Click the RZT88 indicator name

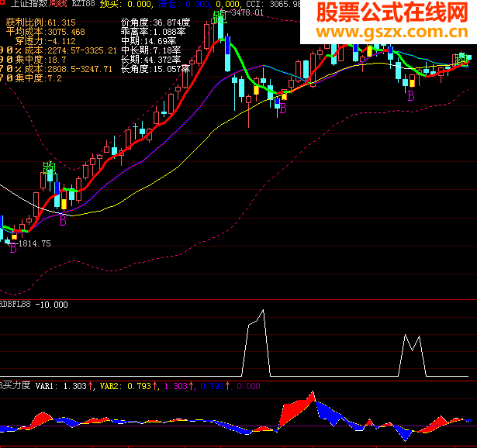click(83, 4)
